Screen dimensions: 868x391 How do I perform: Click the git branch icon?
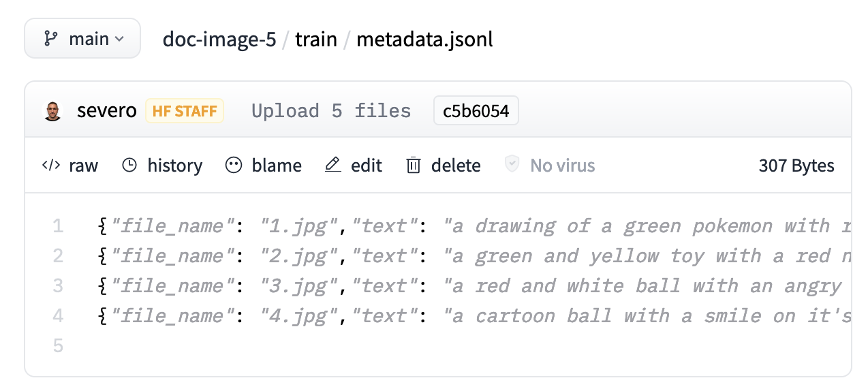point(51,39)
